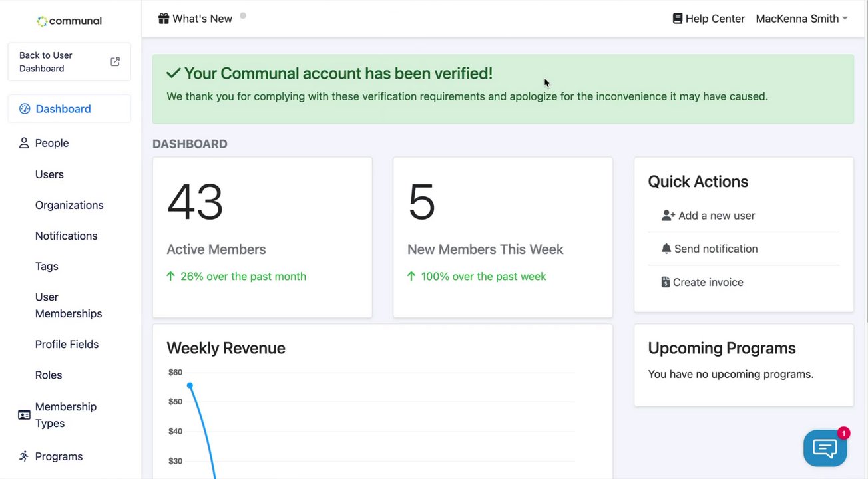Select Tags in the sidebar

47,266
